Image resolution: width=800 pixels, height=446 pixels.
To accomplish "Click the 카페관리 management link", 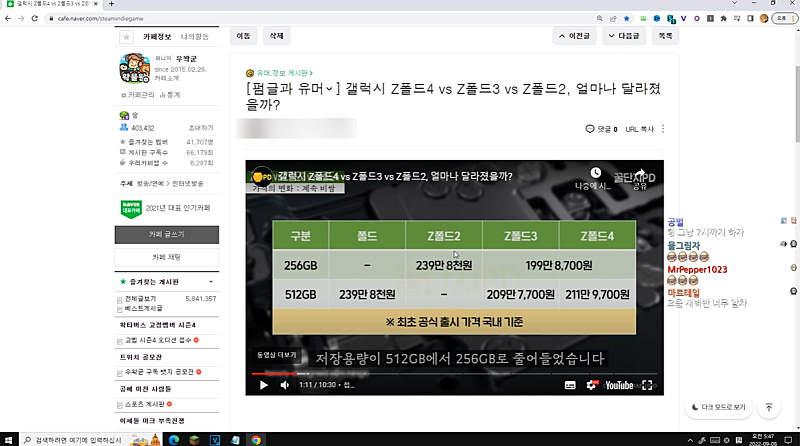I will [138, 95].
